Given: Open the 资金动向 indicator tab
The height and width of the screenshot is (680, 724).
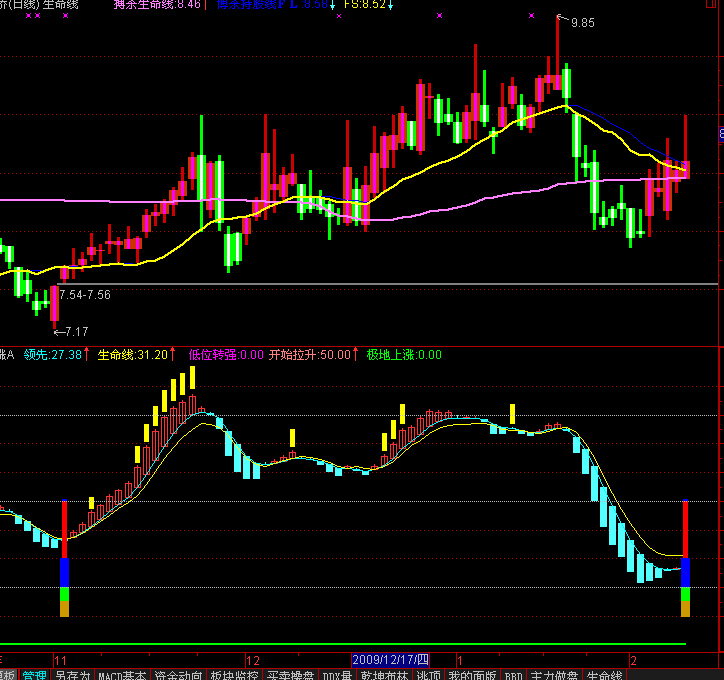Looking at the screenshot, I should pos(178,675).
